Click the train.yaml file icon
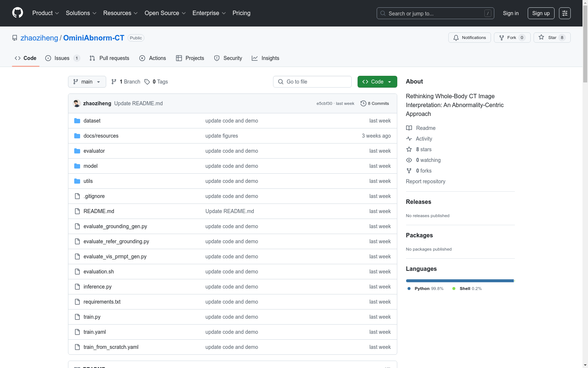 [77, 332]
